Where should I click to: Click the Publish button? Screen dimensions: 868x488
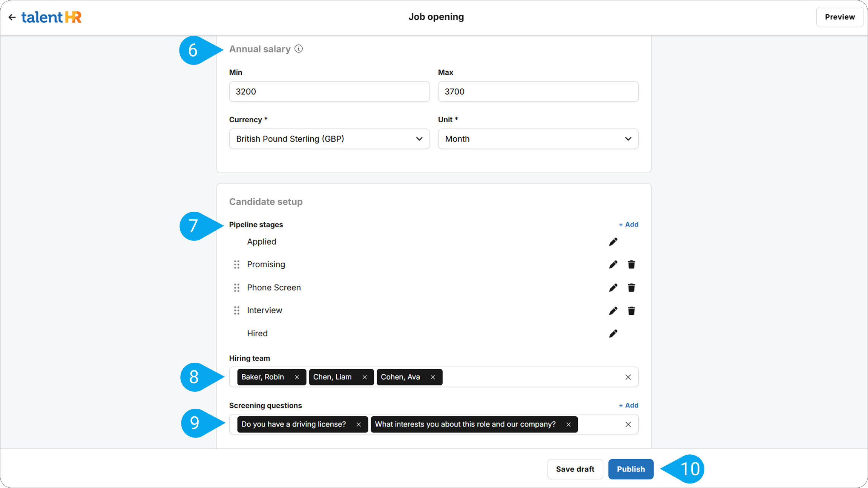coord(630,469)
